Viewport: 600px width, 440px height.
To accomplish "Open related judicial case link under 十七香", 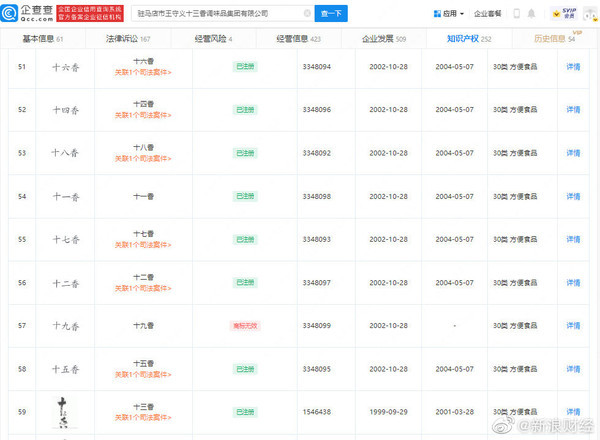I will (x=143, y=245).
